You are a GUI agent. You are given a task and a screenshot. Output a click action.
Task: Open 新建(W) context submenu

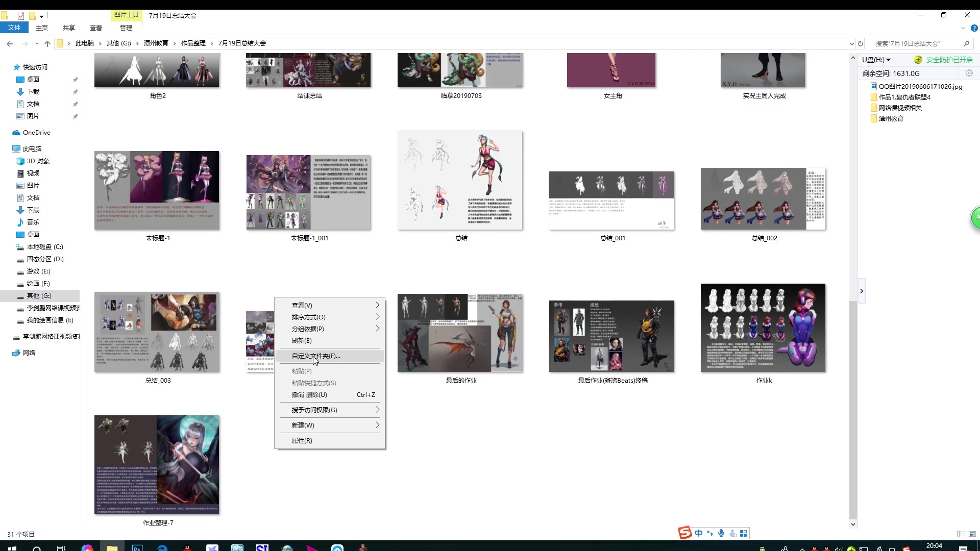click(330, 425)
